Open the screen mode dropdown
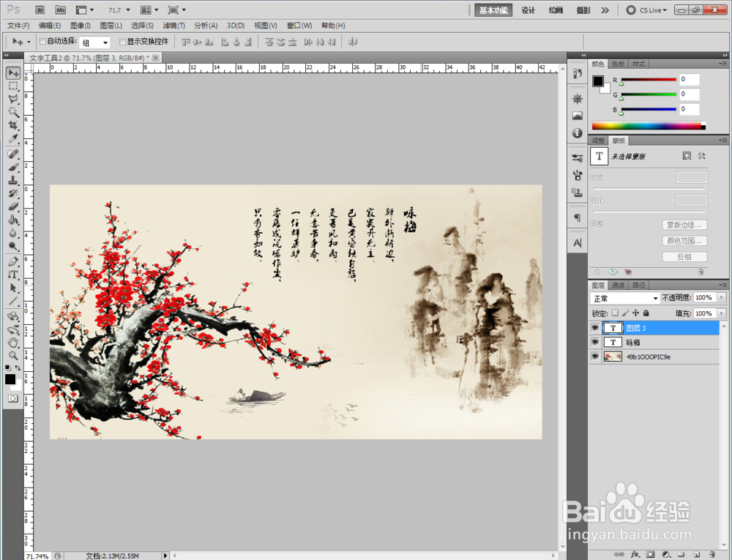This screenshot has height=560, width=732. 177,10
